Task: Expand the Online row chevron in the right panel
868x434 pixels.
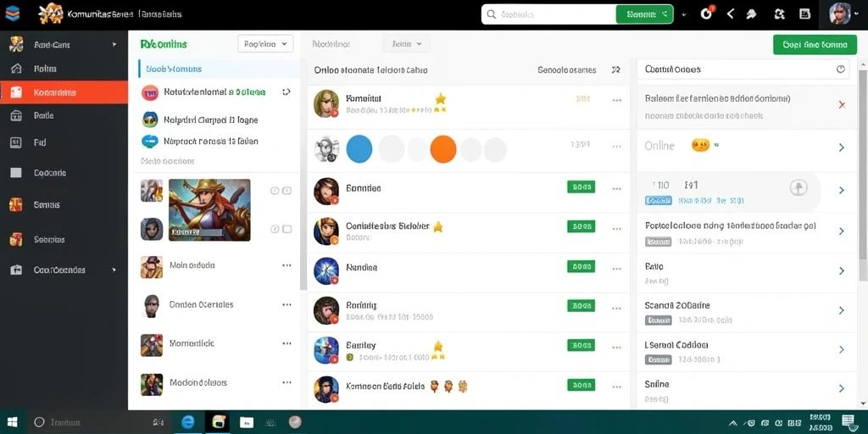Action: click(842, 147)
